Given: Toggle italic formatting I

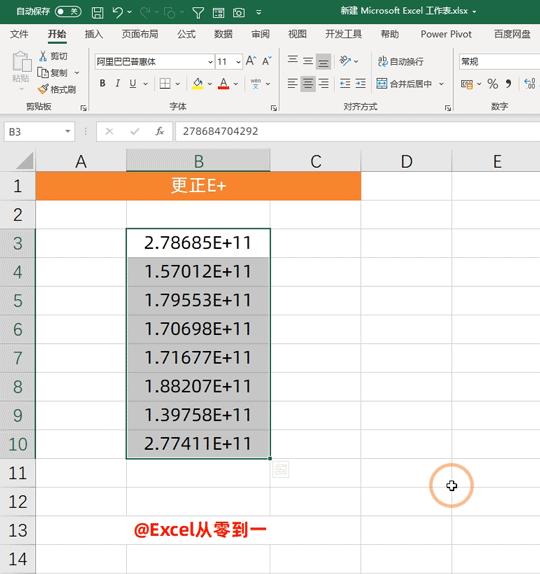Looking at the screenshot, I should coord(118,84).
